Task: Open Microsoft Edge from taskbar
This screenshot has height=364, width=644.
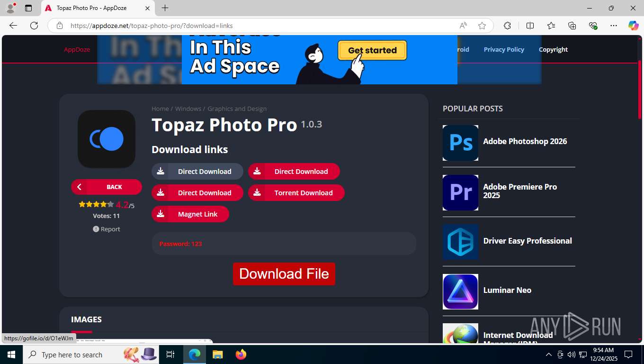Action: (195, 355)
